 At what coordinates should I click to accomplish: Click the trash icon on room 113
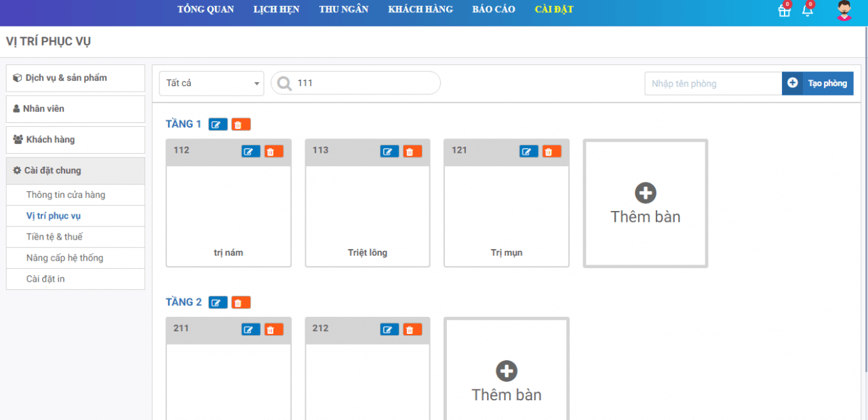click(x=412, y=151)
